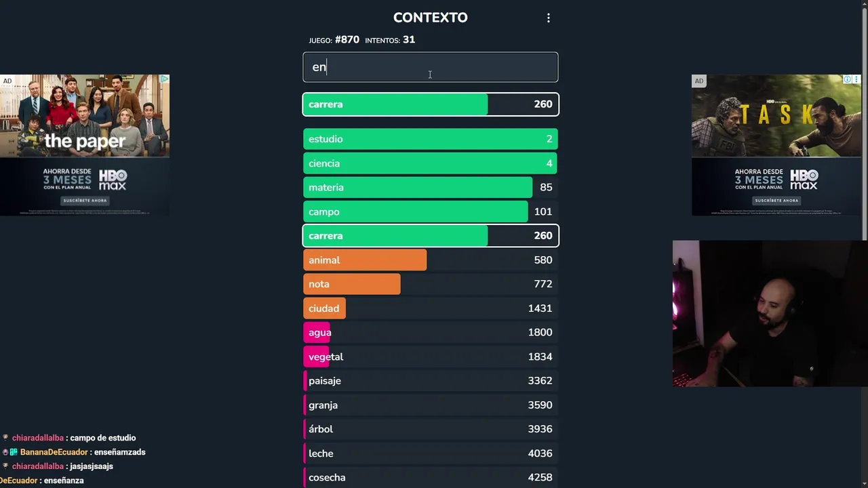Click the orange 'animal' guess bar
The width and height of the screenshot is (868, 488).
coord(365,260)
